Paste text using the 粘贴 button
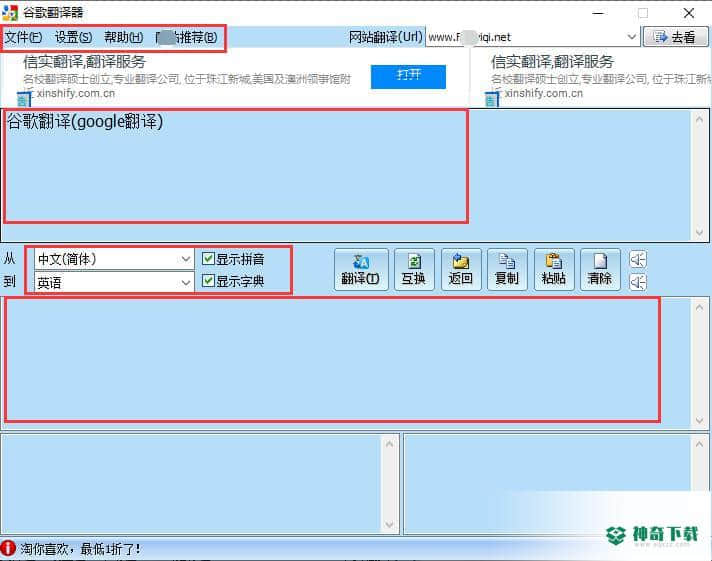This screenshot has width=712, height=561. [554, 269]
